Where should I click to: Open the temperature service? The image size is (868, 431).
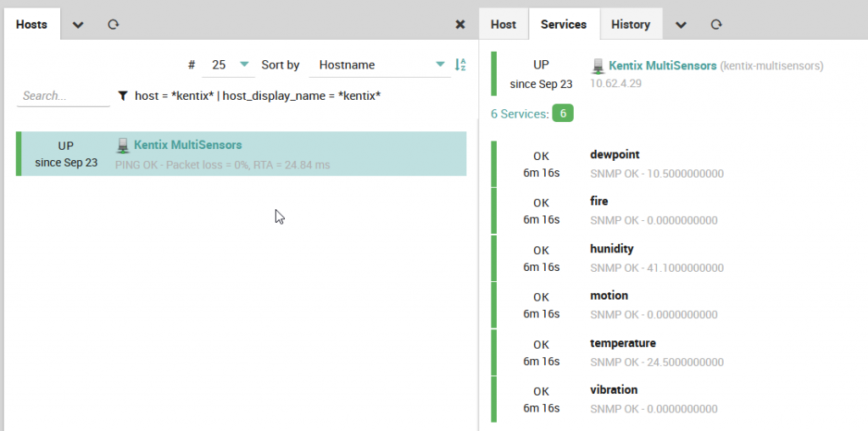(x=623, y=343)
